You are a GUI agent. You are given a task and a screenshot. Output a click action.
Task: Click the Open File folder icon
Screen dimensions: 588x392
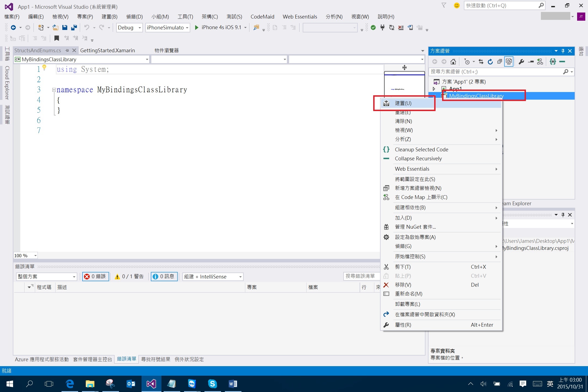pos(56,27)
